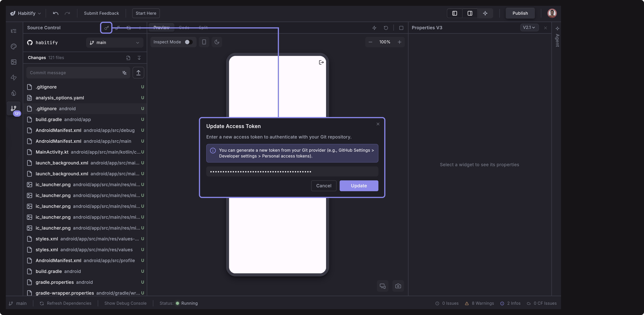Click Refresh Dependencies in the status bar
The image size is (644, 315).
[x=69, y=303]
